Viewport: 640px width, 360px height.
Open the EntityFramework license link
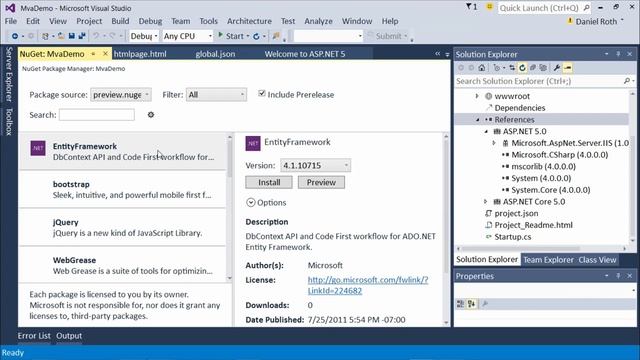[368, 285]
